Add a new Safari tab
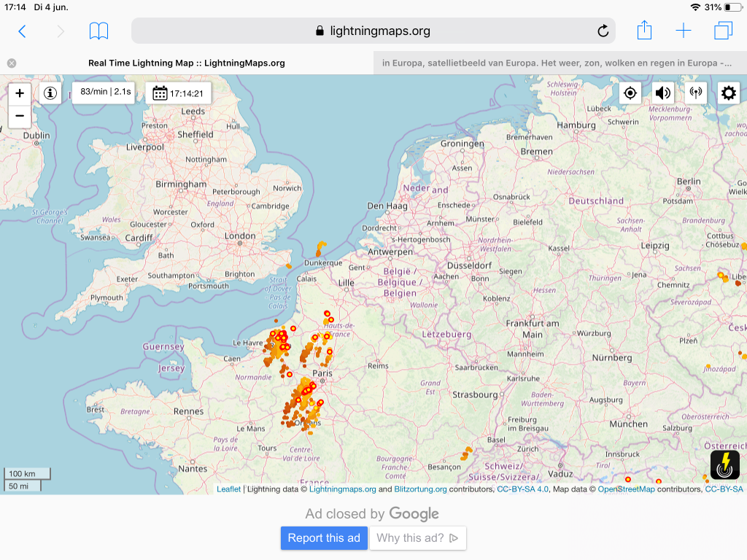747x560 pixels. click(683, 31)
